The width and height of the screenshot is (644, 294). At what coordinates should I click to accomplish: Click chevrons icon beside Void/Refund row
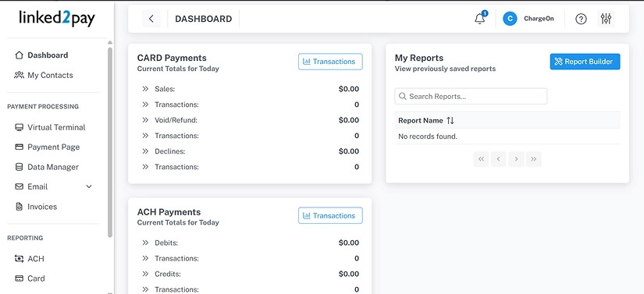click(145, 120)
